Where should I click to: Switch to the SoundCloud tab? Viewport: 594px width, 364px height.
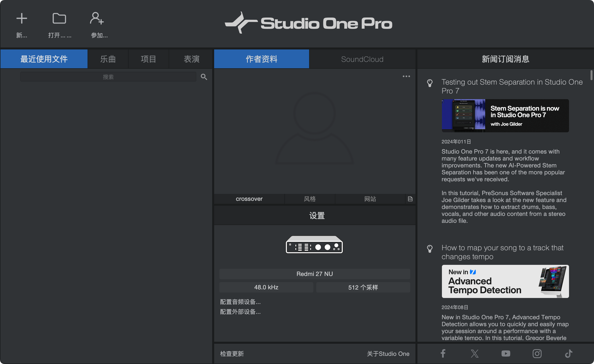pyautogui.click(x=362, y=59)
